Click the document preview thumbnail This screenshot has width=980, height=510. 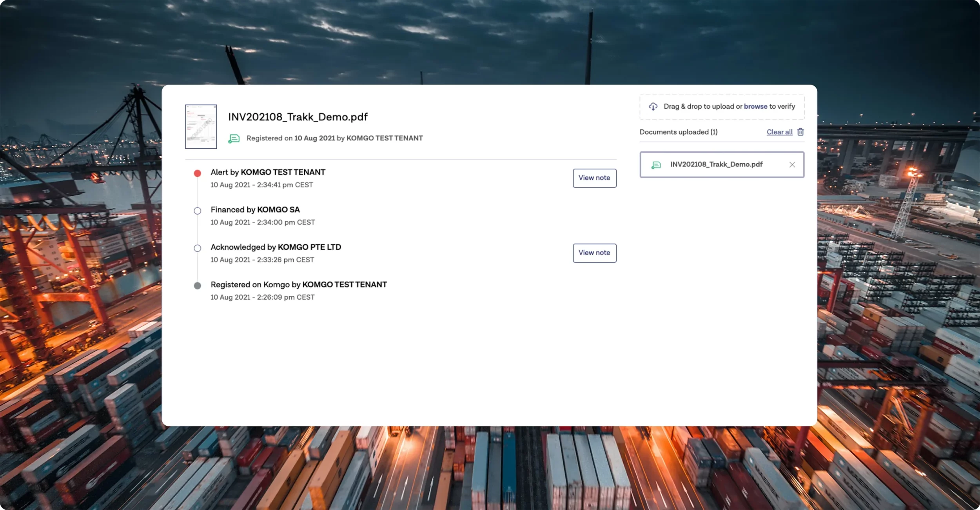201,126
